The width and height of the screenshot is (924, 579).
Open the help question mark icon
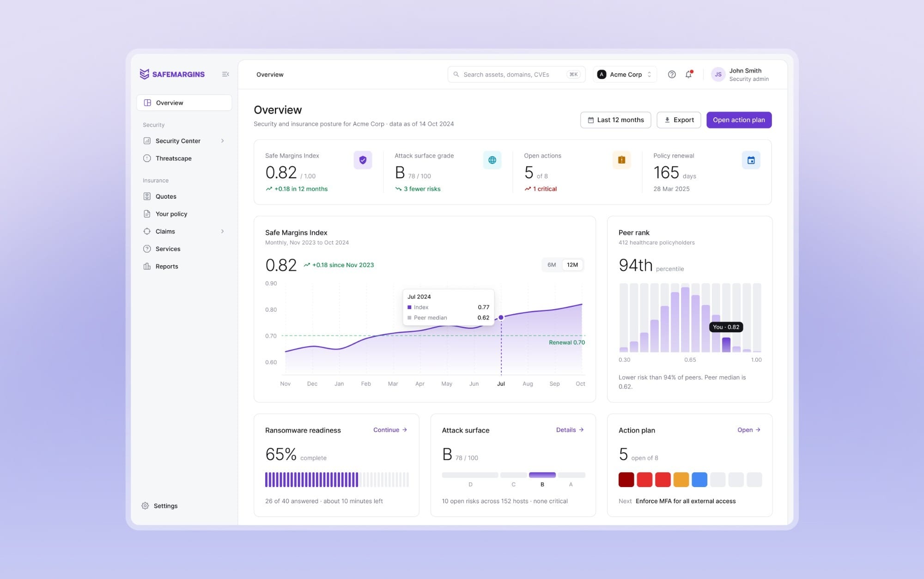coord(672,74)
